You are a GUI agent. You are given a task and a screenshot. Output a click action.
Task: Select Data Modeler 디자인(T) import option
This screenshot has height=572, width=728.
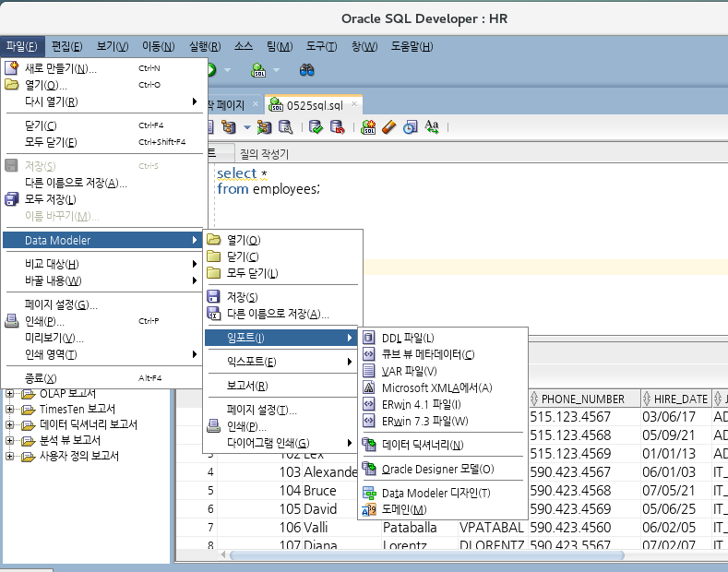point(443,493)
